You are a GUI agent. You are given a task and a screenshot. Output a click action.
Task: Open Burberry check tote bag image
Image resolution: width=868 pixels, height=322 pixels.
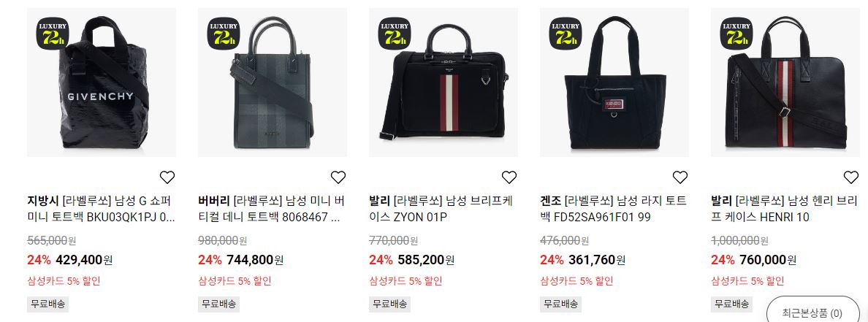coord(273,83)
